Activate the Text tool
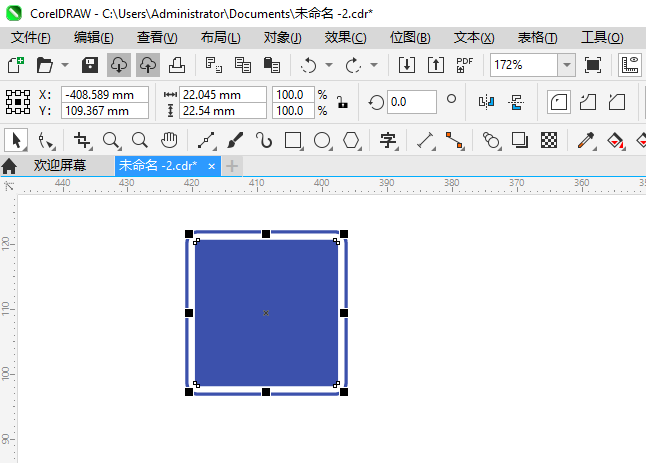Viewport: 646px width, 463px height. [x=388, y=140]
